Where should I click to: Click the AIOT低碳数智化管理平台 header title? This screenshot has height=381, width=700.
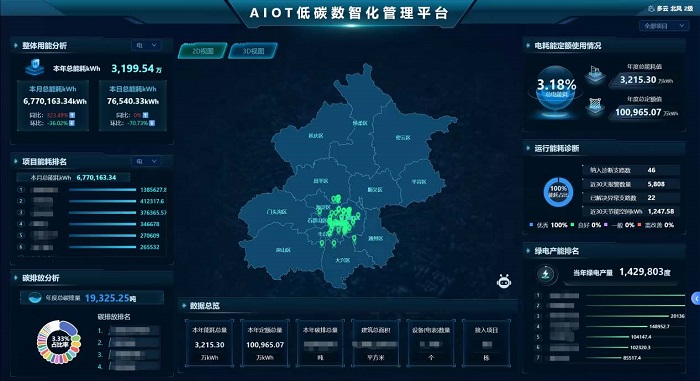click(x=349, y=13)
